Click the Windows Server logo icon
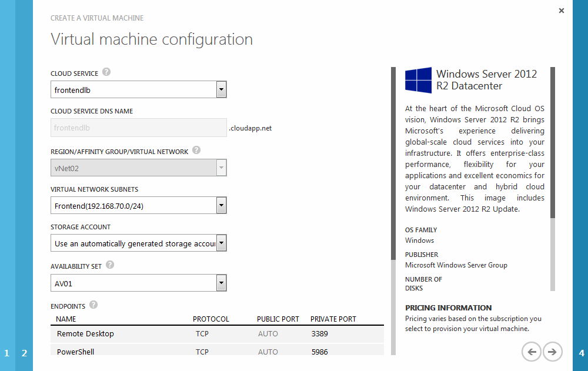588x371 pixels. tap(419, 80)
